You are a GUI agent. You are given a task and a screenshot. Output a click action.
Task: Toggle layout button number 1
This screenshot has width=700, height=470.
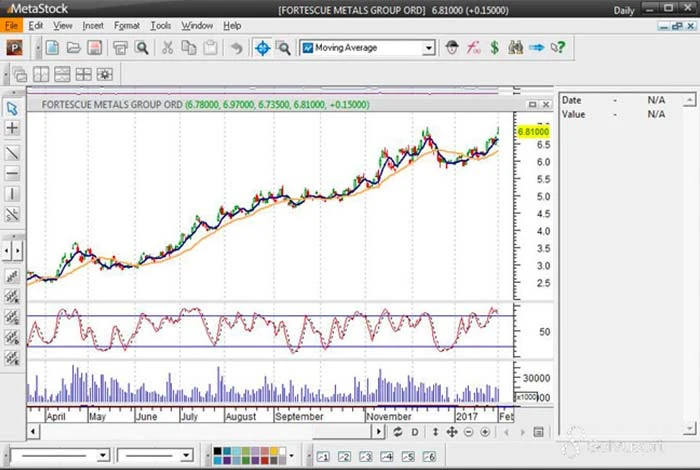pyautogui.click(x=324, y=456)
